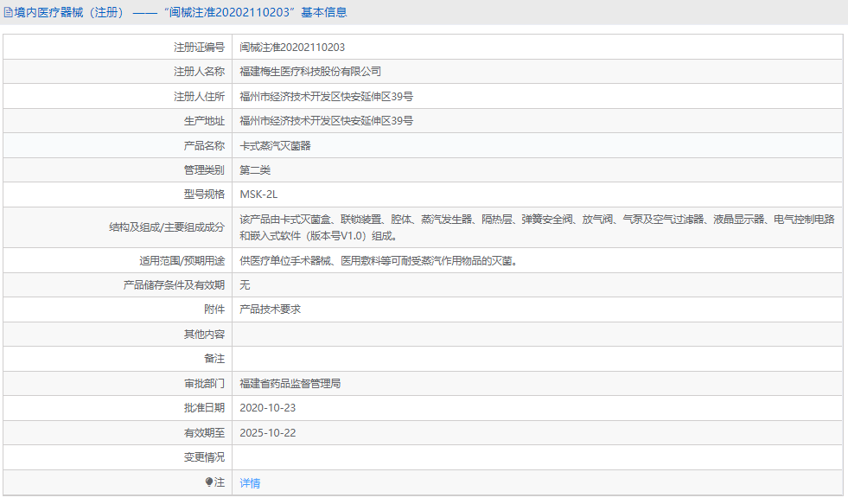Select the address value in the 生产地址 row
Viewport: 848px width, 504px height.
point(326,121)
